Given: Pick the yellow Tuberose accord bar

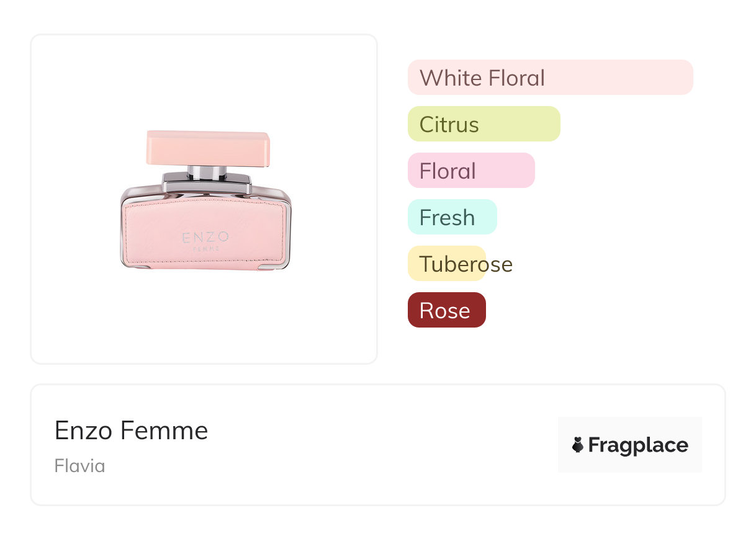Looking at the screenshot, I should pyautogui.click(x=446, y=264).
